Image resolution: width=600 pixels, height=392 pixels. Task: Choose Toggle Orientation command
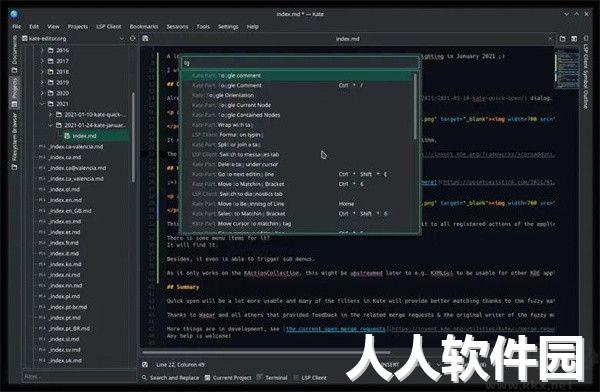click(x=297, y=95)
